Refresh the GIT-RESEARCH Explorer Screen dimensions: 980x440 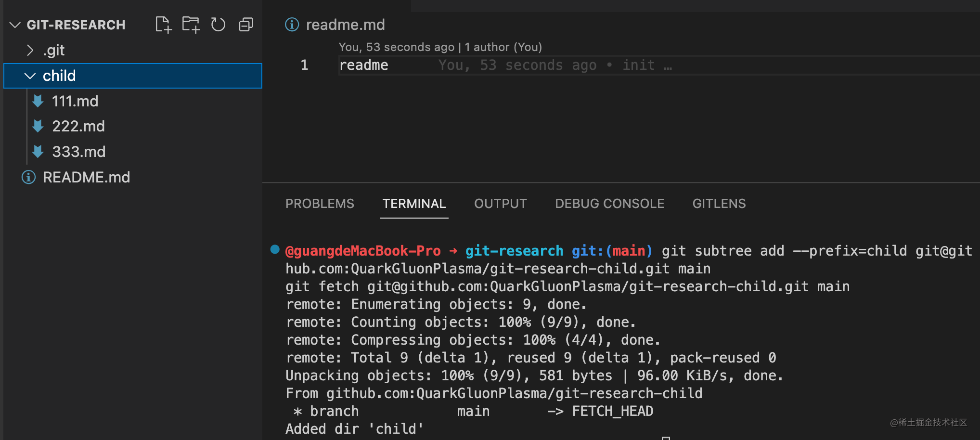[218, 25]
